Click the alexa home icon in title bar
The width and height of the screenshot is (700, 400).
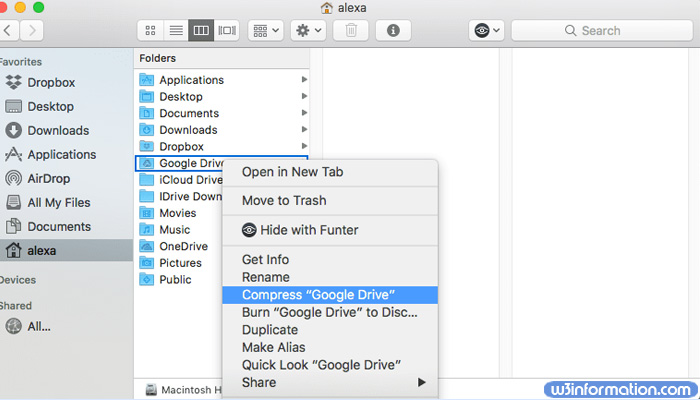327,8
